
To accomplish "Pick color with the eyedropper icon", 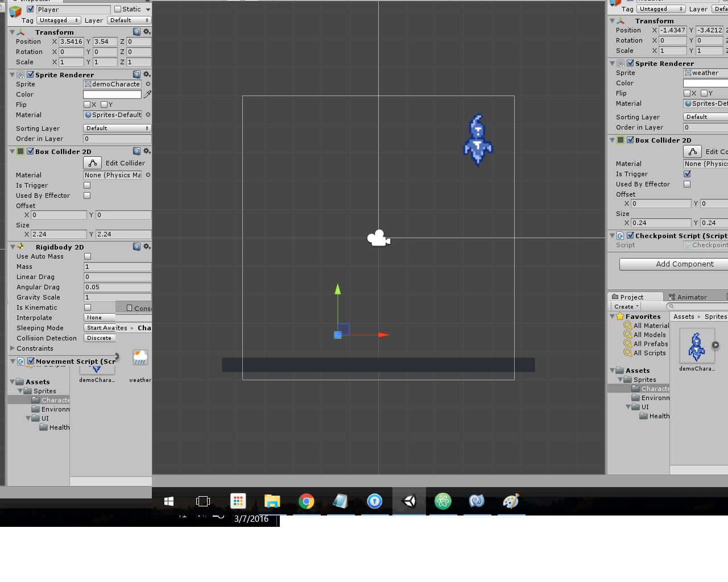I will pos(147,94).
